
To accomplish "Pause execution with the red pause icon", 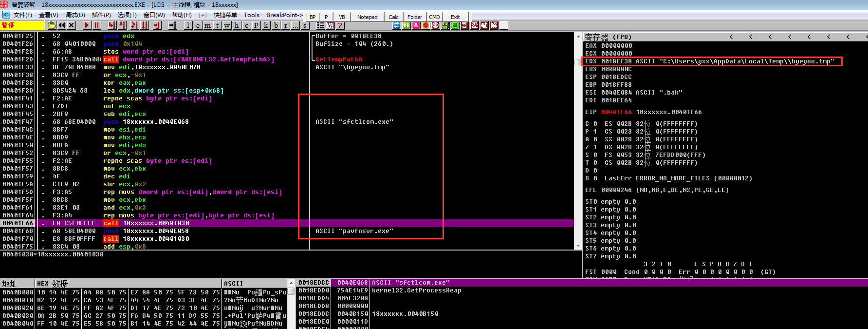I will [96, 25].
